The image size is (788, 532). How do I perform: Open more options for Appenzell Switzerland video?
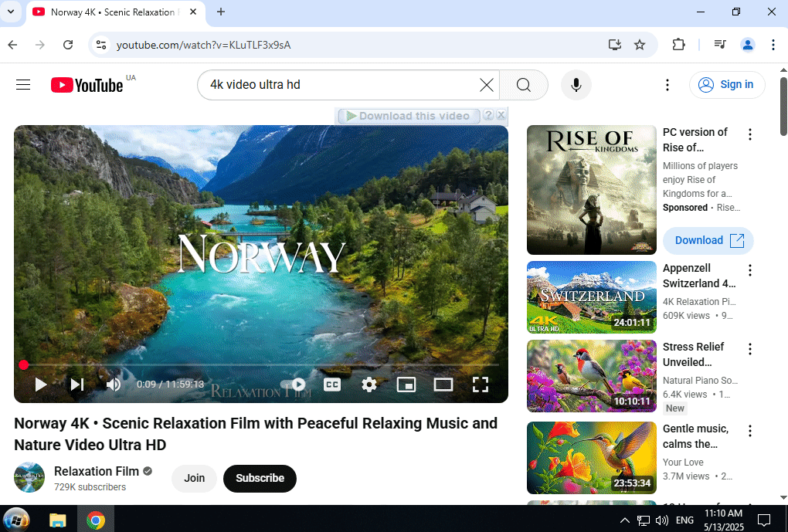749,271
